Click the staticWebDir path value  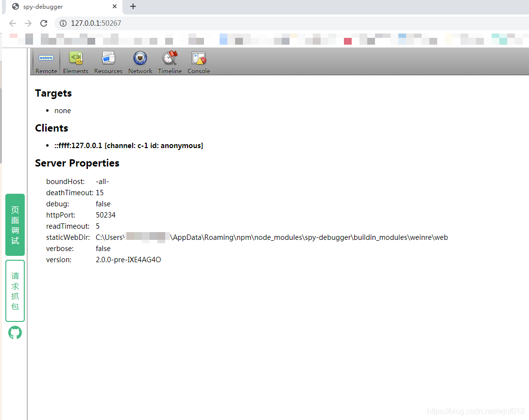coord(272,237)
